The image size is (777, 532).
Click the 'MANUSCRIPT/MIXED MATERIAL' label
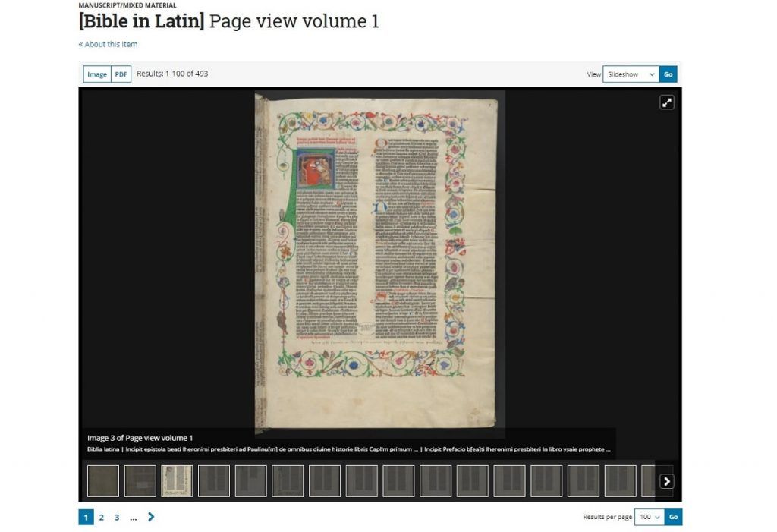tap(127, 5)
